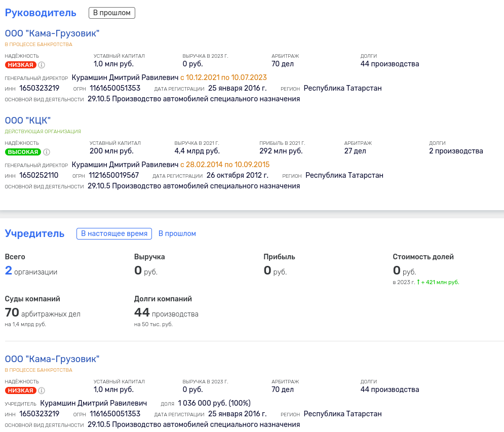Viewport: 504px width, 432px height.
Task: Click "ДЕЙСТВУЮЩАЯ ОРГАНИЗАЦИЯ" status label
Action: pyautogui.click(x=43, y=132)
